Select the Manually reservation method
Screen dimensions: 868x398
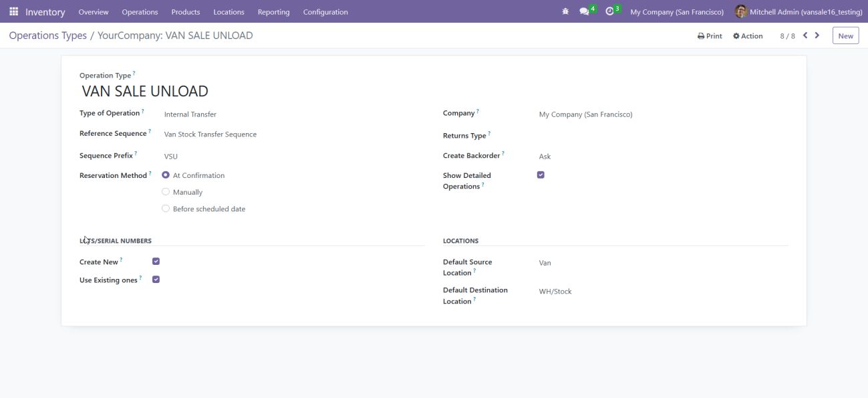(166, 192)
